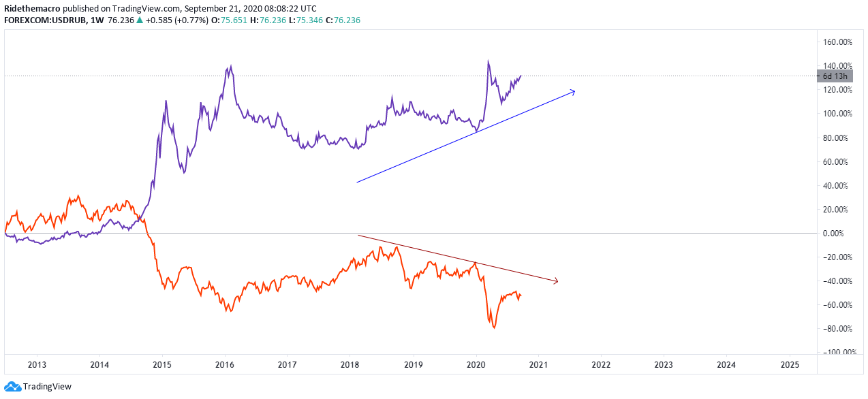Click the H:76.236 high price value
Image resolution: width=868 pixels, height=399 pixels.
pos(265,20)
